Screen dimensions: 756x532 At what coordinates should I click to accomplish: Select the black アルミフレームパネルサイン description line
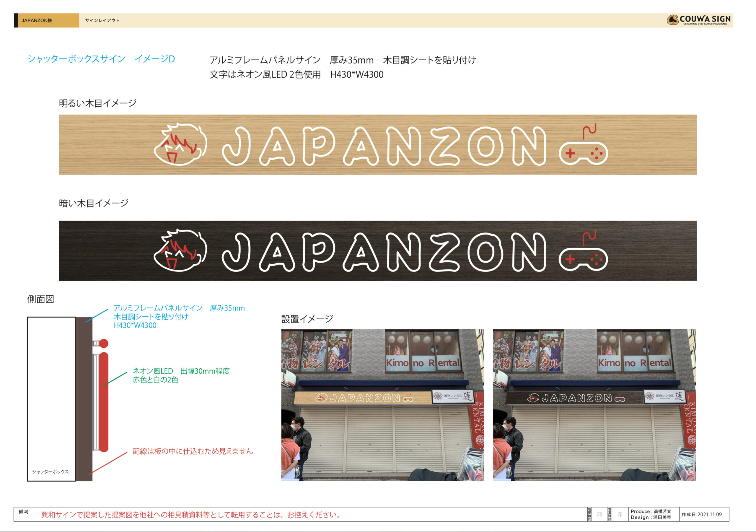click(x=343, y=60)
